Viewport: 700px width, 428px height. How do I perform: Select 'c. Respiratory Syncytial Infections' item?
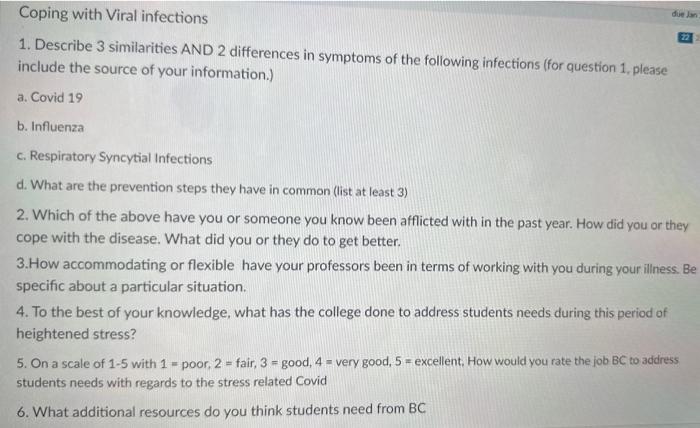(x=114, y=157)
